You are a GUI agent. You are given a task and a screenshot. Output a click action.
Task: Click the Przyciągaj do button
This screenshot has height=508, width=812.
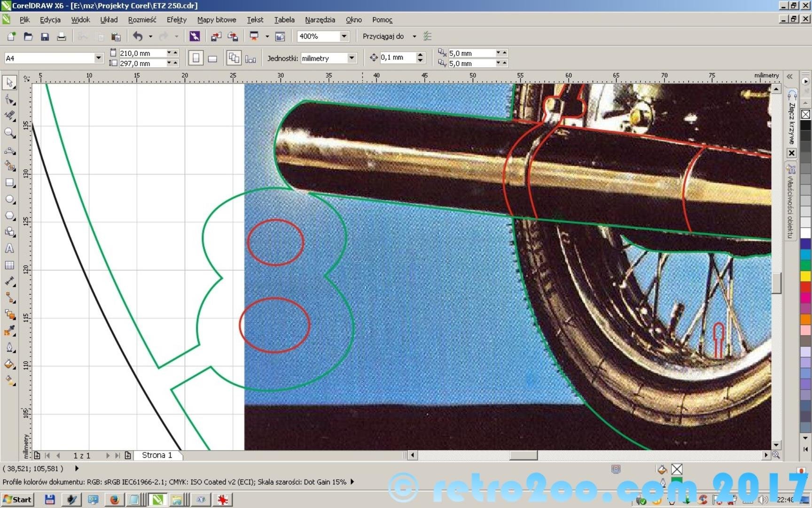(383, 36)
